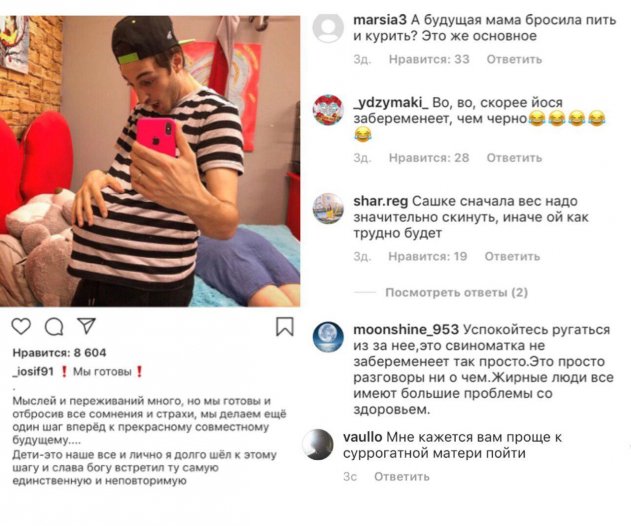The width and height of the screenshot is (631, 526).
Task: Open moonshine_953 moon avatar
Action: click(328, 337)
